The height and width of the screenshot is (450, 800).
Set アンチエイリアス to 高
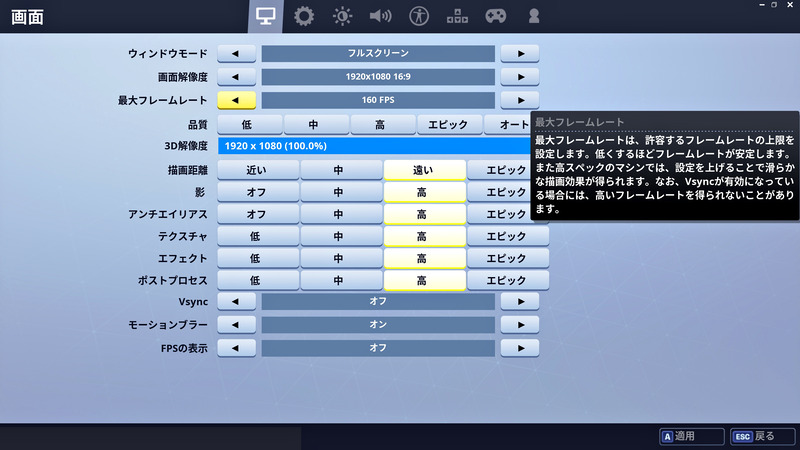[x=424, y=214]
